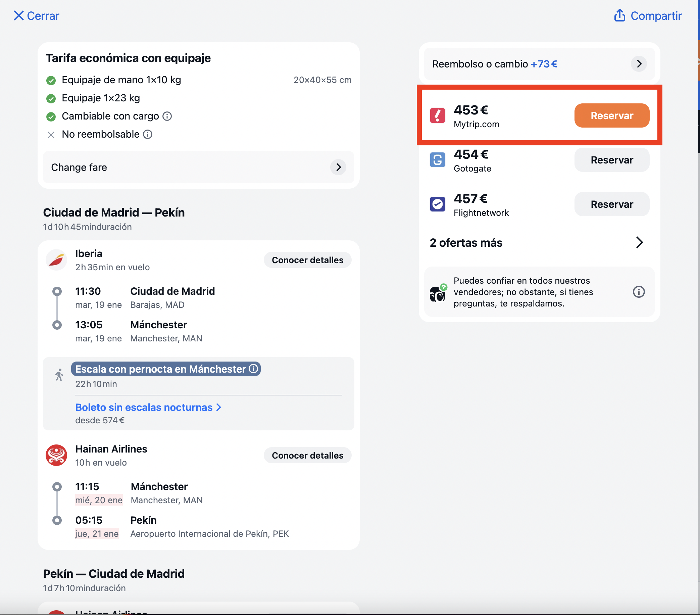Screen dimensions: 700x615
Task: Expand Reembolso o cambio +73 € option
Action: coord(539,64)
